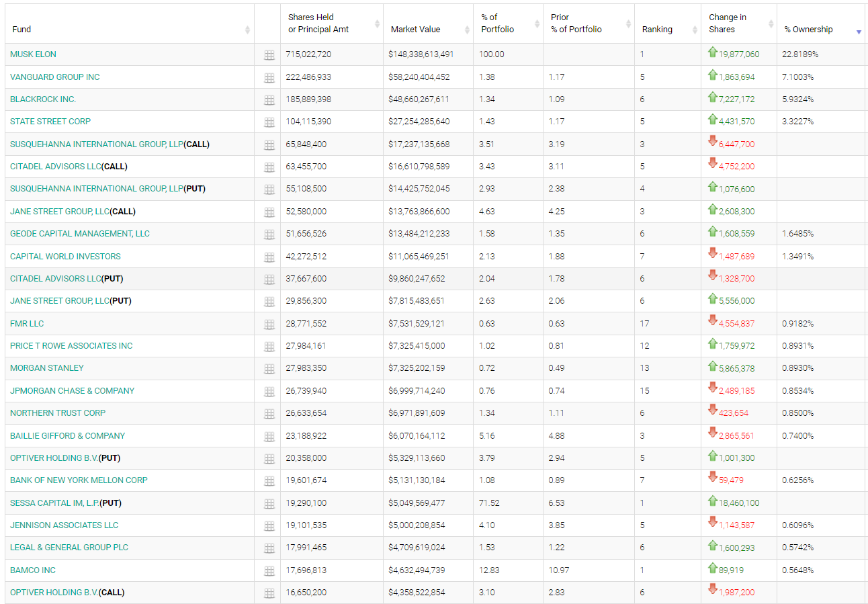Click grid icon for OPTIVER HOLDING B.V.(CALL)
The height and width of the screenshot is (604, 868).
[269, 593]
